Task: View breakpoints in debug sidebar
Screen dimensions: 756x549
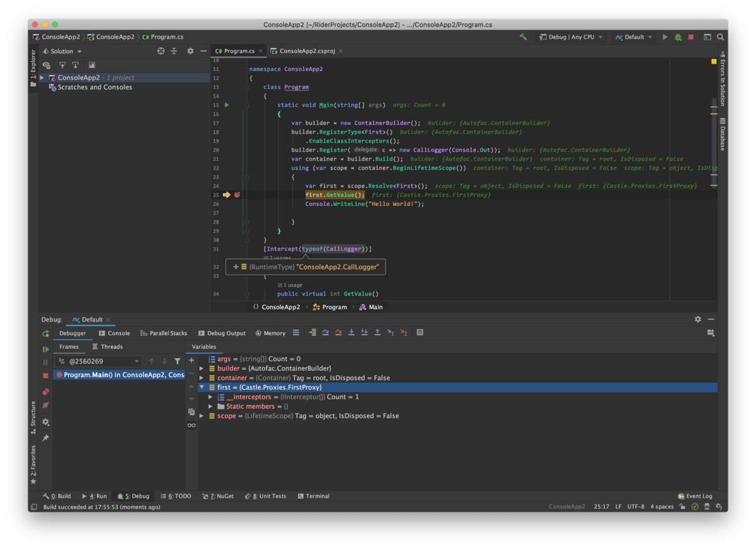Action: tap(45, 392)
